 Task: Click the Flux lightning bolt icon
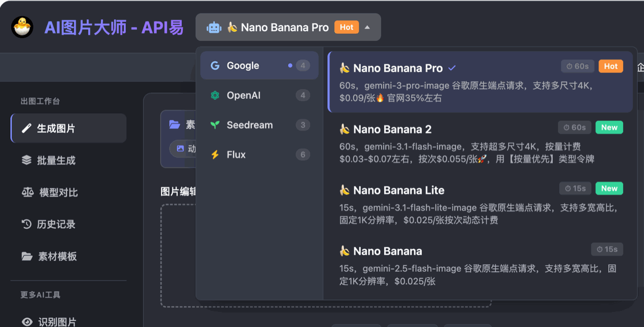215,155
